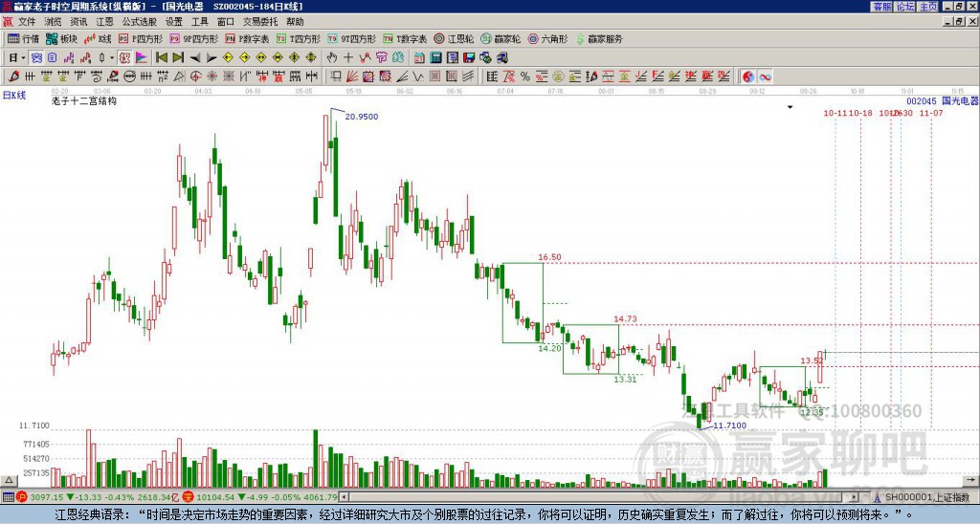Select the red pencil drawing tool
Image resolution: width=980 pixels, height=524 pixels.
(13, 76)
